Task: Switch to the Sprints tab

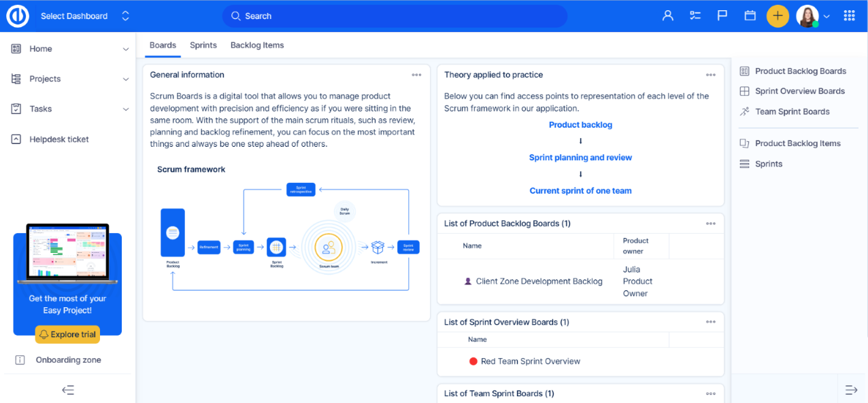Action: point(203,46)
